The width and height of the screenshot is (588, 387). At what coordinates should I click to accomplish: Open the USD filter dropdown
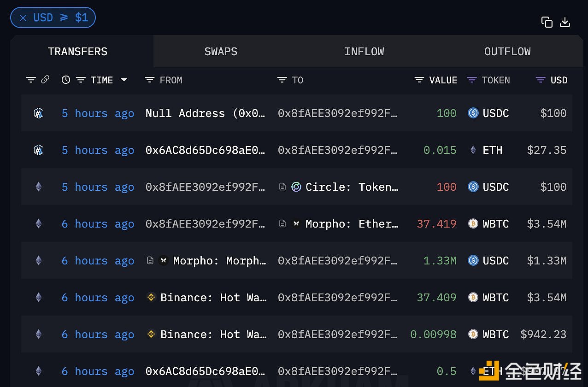[x=541, y=80]
